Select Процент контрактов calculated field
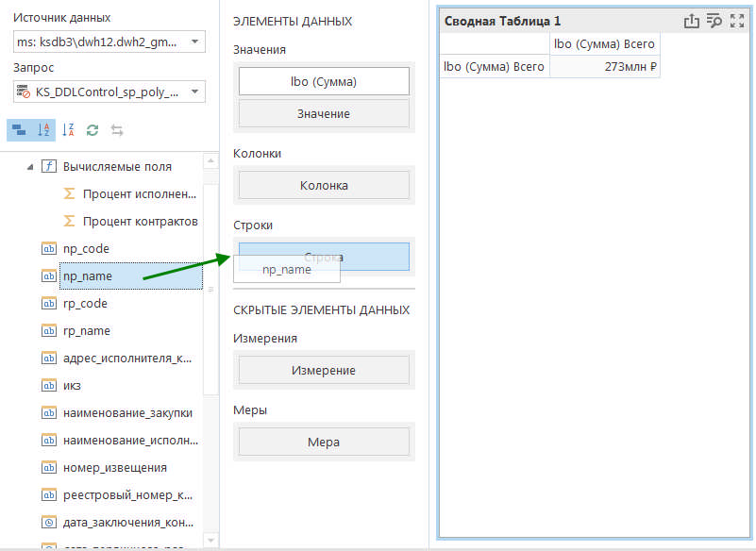756x551 pixels. click(140, 221)
